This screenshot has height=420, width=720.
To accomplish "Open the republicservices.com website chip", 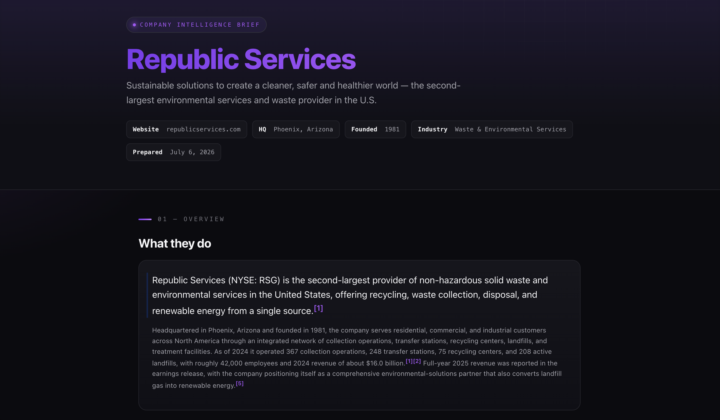I will (186, 129).
